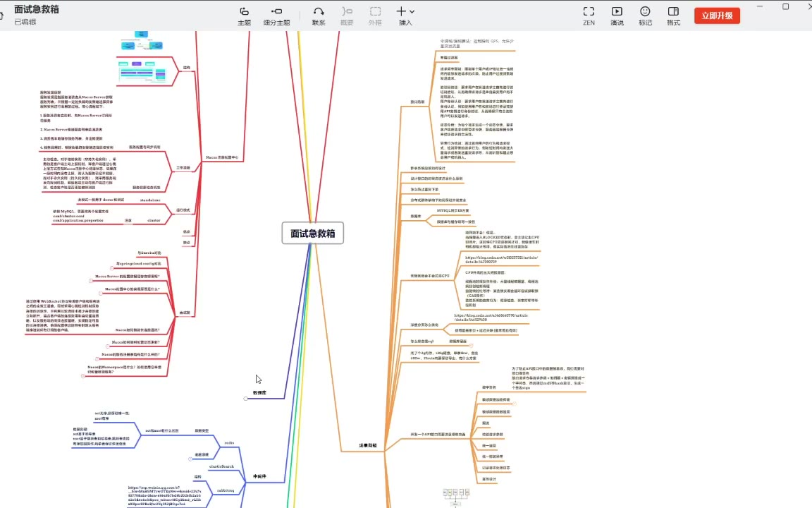Select the redis subtopic node
The height and width of the screenshot is (508, 812).
click(x=228, y=442)
